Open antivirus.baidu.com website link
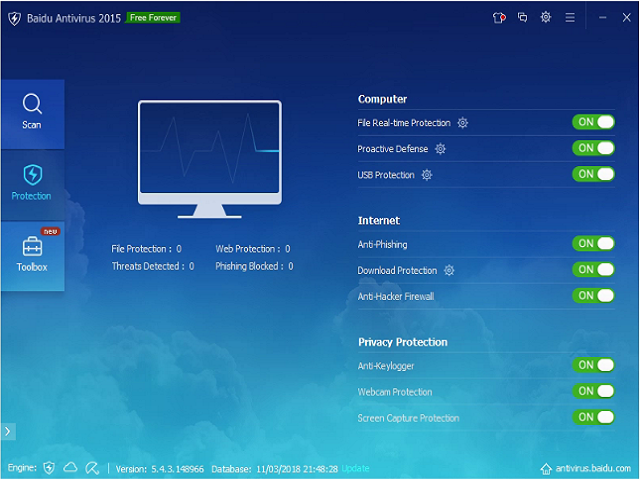The image size is (640, 480). point(593,469)
